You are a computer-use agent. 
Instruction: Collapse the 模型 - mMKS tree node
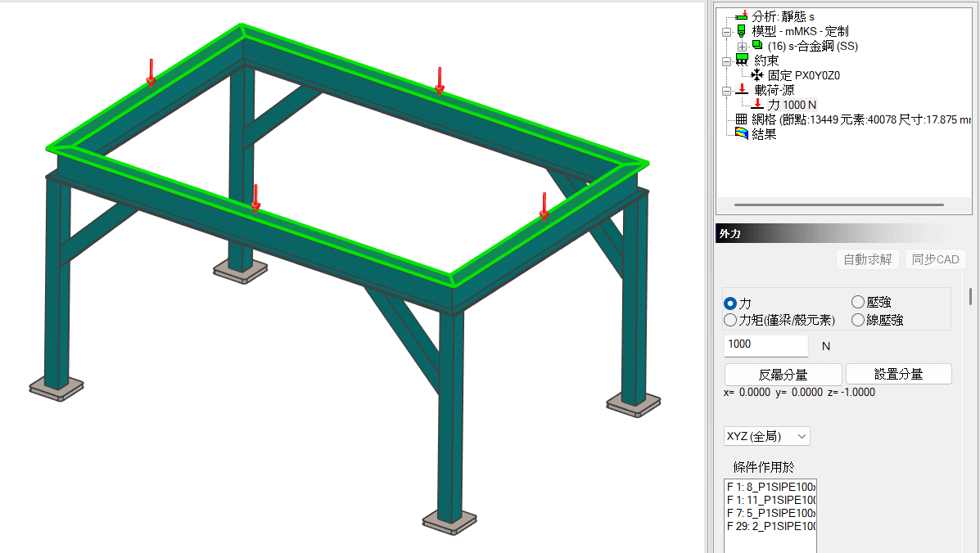726,32
